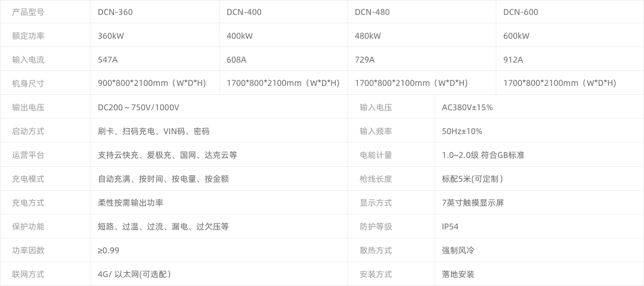The width and height of the screenshot is (644, 286).
Task: Select the DCN-600 model cell
Action: point(521,12)
